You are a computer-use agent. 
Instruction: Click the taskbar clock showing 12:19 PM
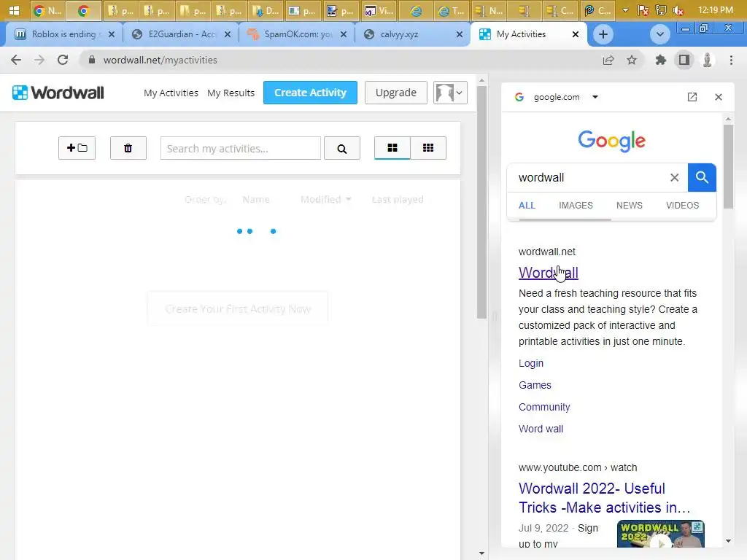click(715, 10)
